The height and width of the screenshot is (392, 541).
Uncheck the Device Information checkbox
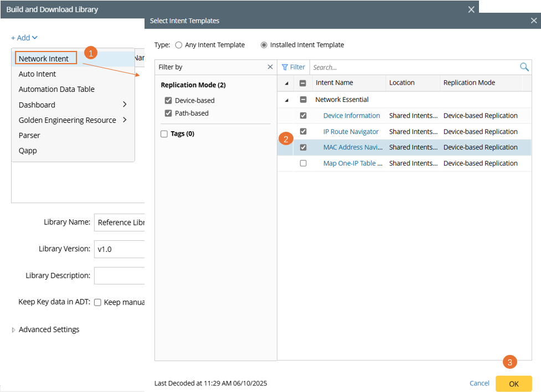click(303, 116)
